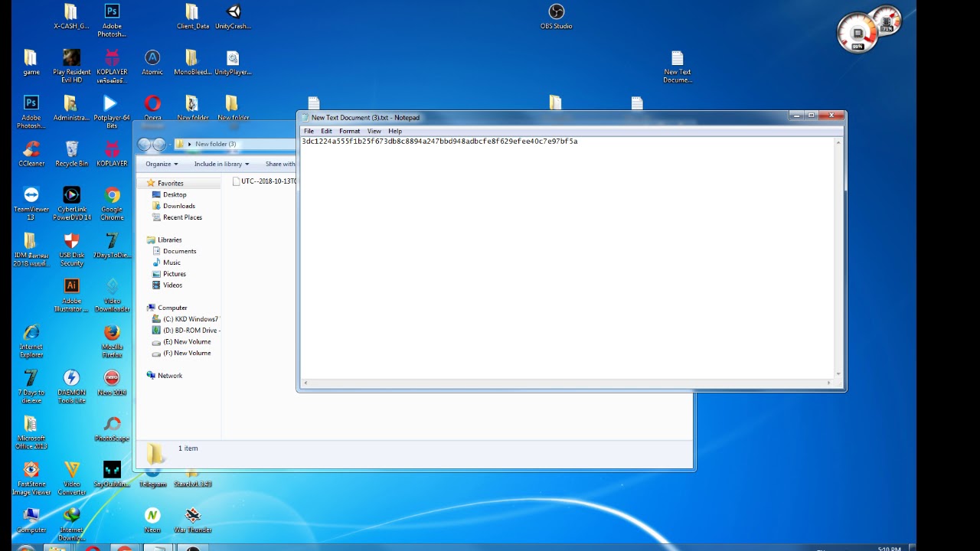Screen dimensions: 980x551
Task: Launch Adobe Illustrator shortcut
Action: click(71, 295)
